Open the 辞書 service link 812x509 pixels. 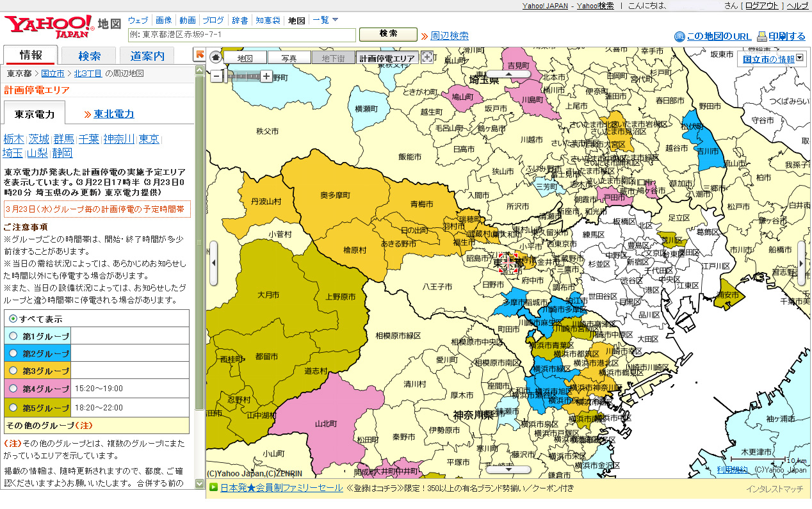click(240, 20)
